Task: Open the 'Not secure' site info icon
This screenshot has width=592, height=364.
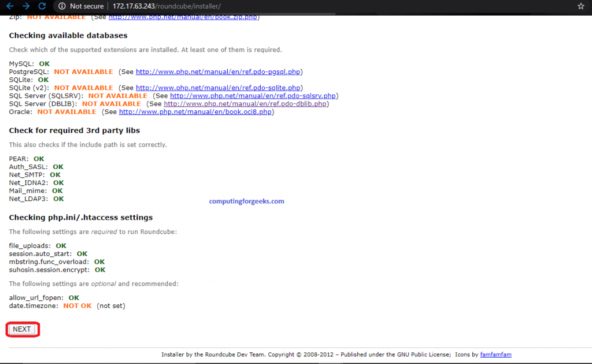Action: (62, 7)
